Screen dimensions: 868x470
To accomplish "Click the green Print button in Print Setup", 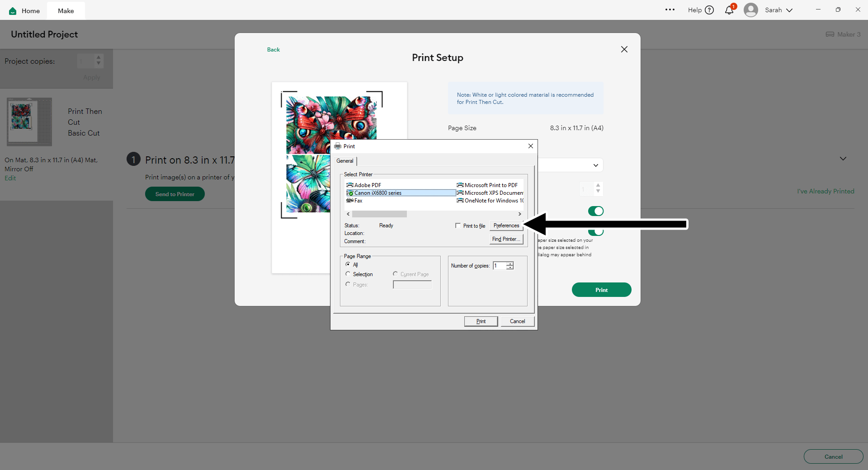I will click(x=602, y=290).
